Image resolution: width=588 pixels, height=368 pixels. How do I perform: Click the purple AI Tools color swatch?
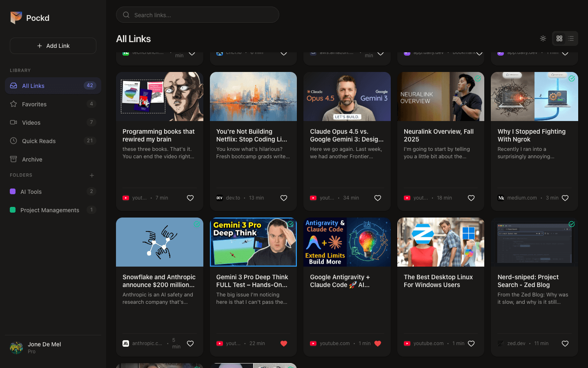point(13,191)
